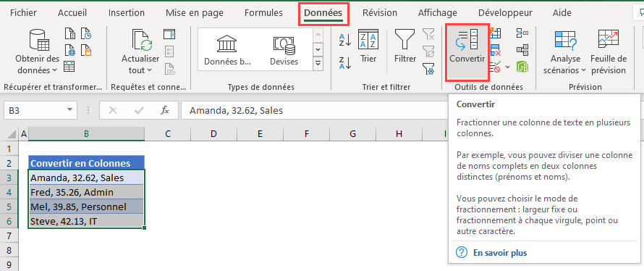
Task: Open Analyse scénarios dropdown
Action: pos(565,52)
